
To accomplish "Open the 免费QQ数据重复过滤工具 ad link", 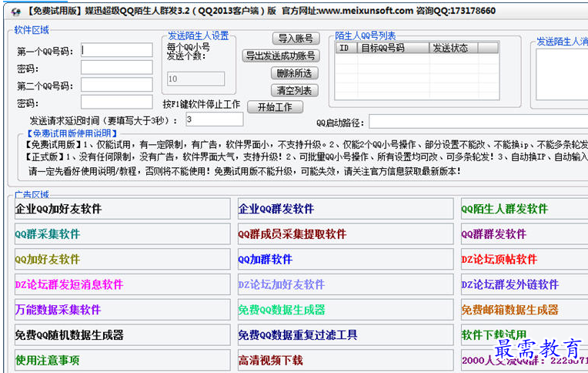I will pyautogui.click(x=346, y=334).
